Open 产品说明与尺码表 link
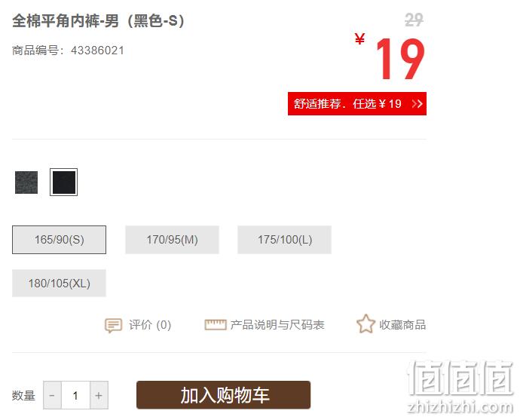 [x=277, y=325]
